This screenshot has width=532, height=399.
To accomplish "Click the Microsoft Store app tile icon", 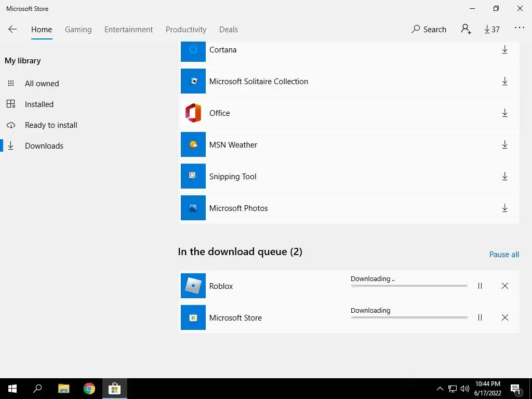I will click(193, 317).
